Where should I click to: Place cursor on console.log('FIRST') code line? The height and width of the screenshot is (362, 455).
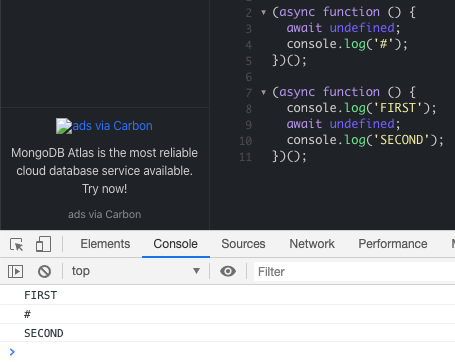point(361,108)
